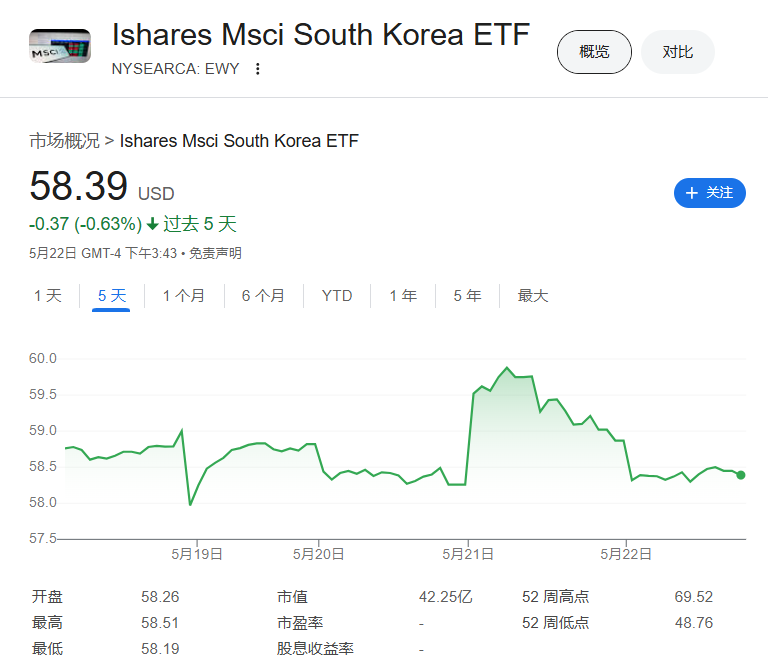Open the 免责声明 disclaimer link
Screen dimensions: 768x668
[x=216, y=253]
